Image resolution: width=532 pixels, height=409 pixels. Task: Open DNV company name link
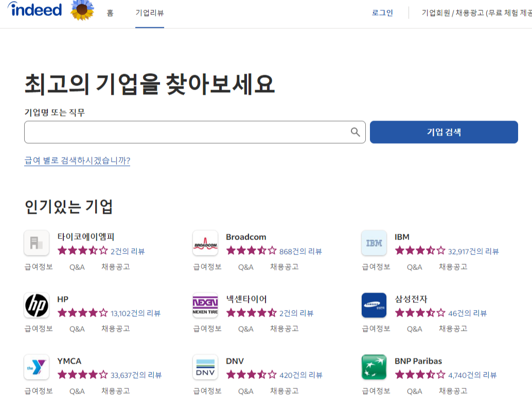(x=235, y=361)
